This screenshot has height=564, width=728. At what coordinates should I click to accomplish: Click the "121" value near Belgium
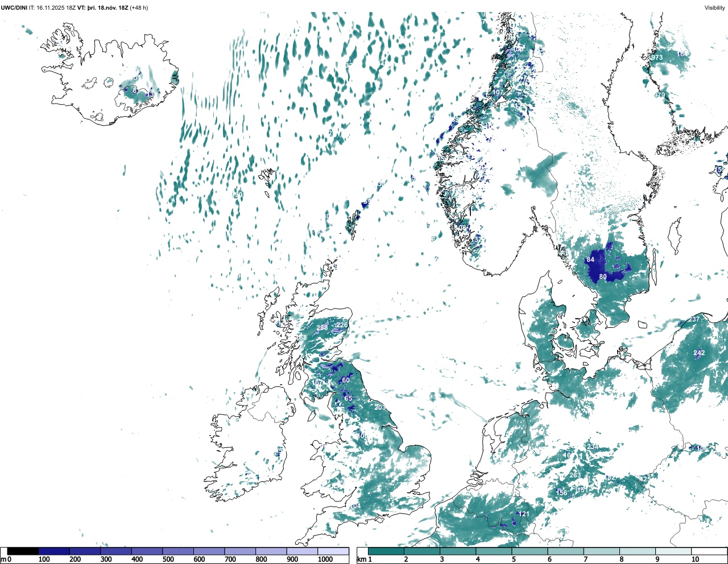point(524,514)
